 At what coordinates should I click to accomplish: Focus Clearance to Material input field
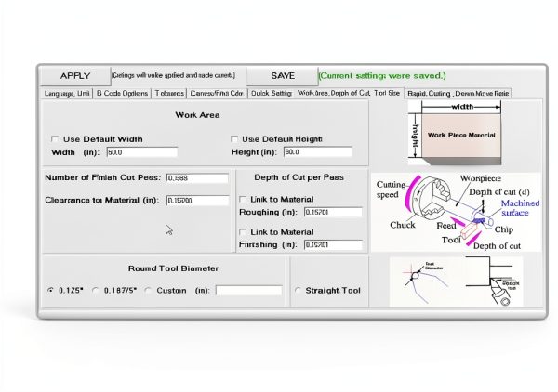click(197, 200)
